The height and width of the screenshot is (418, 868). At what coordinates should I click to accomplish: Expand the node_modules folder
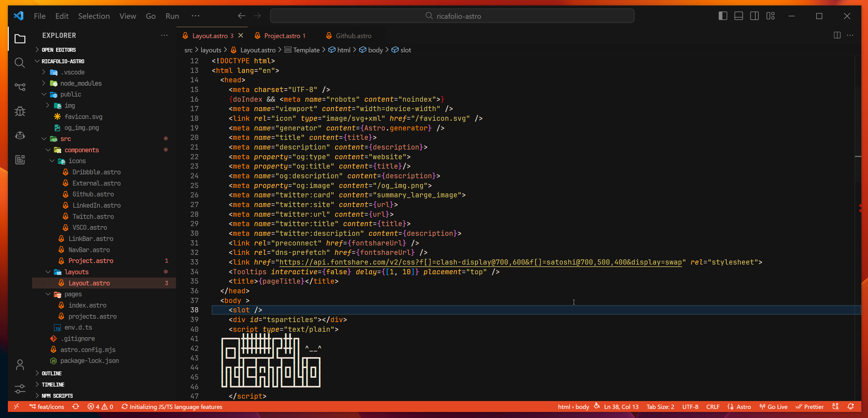81,83
